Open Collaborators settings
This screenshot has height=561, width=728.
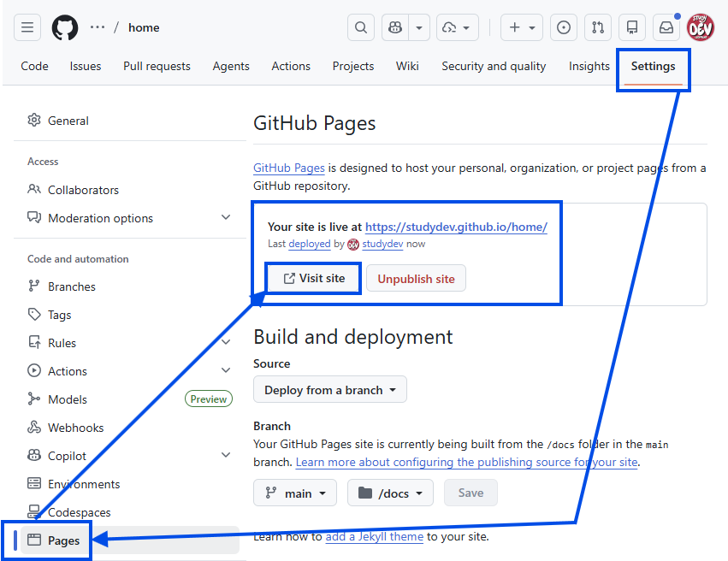click(x=83, y=190)
